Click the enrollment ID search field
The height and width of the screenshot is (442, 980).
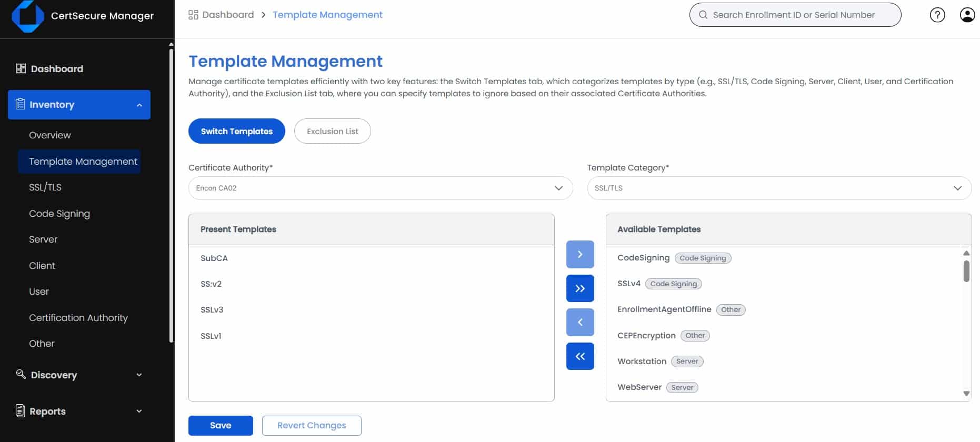795,15
